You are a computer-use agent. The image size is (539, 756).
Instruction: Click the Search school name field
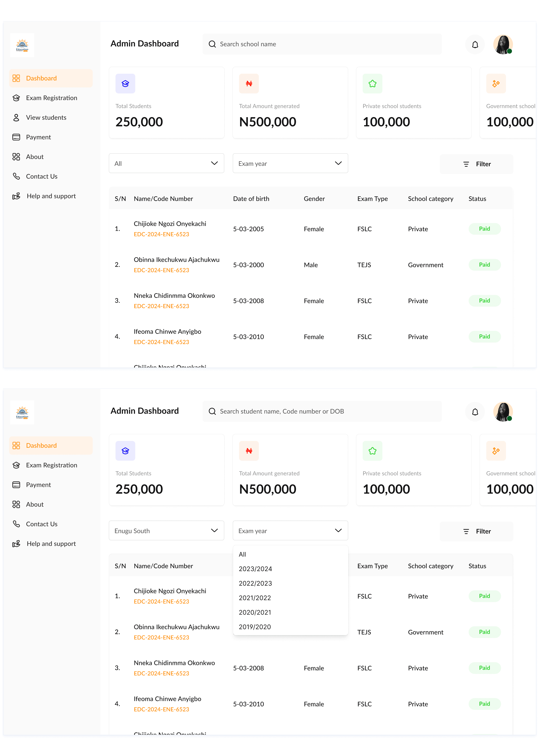(x=322, y=44)
